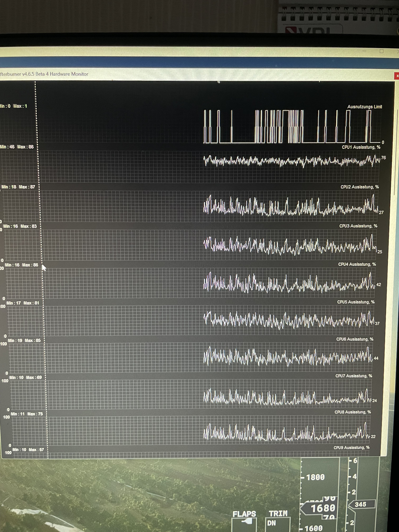Click the CPU7 Auslastung graph label
This screenshot has height=532, width=399.
[x=353, y=376]
